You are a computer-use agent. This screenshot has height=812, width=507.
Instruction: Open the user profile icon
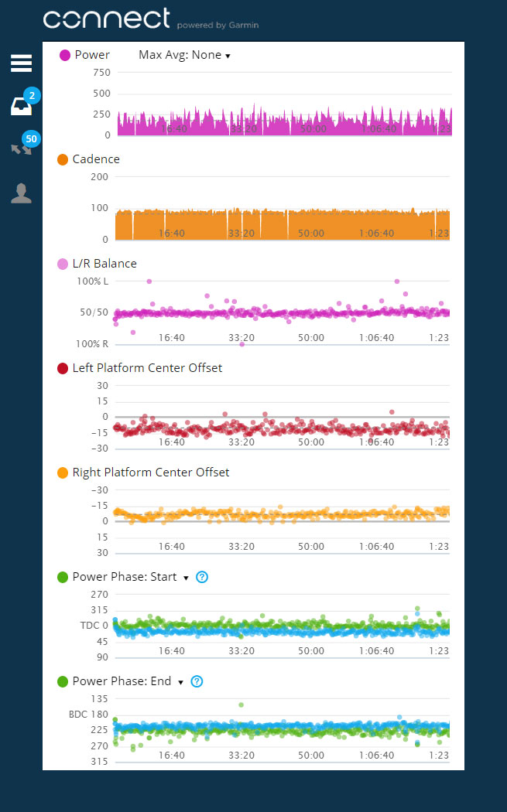[21, 193]
